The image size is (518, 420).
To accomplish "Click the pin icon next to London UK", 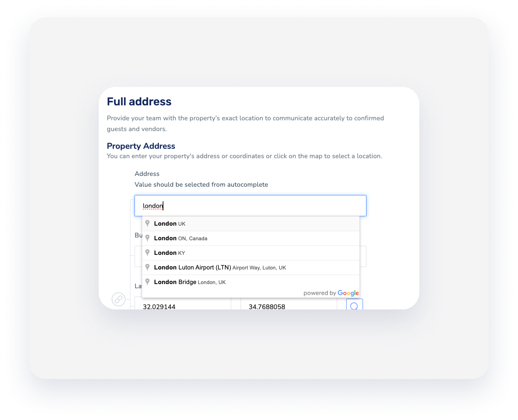I will [x=148, y=223].
